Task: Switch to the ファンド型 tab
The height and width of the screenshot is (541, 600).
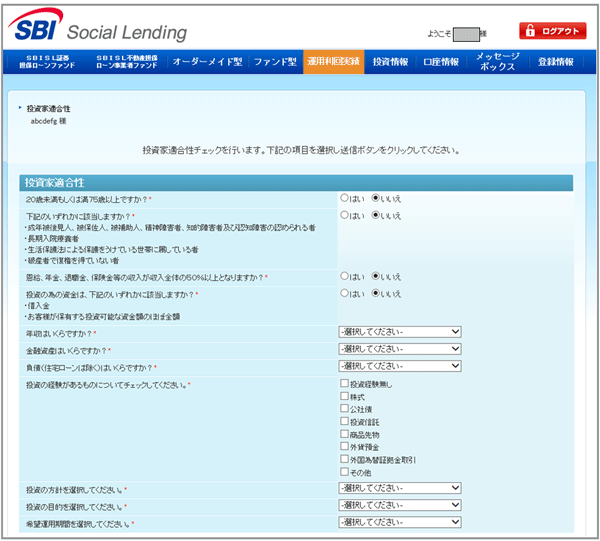Action: 275,62
